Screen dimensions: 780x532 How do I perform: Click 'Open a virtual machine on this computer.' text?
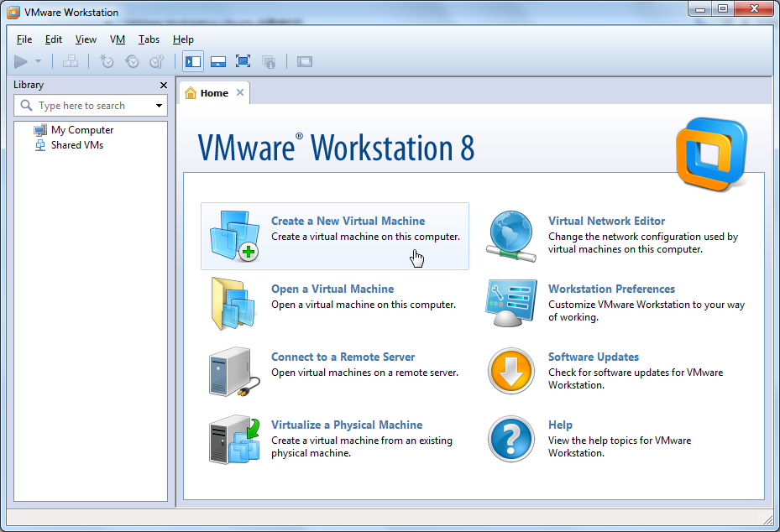[364, 305]
